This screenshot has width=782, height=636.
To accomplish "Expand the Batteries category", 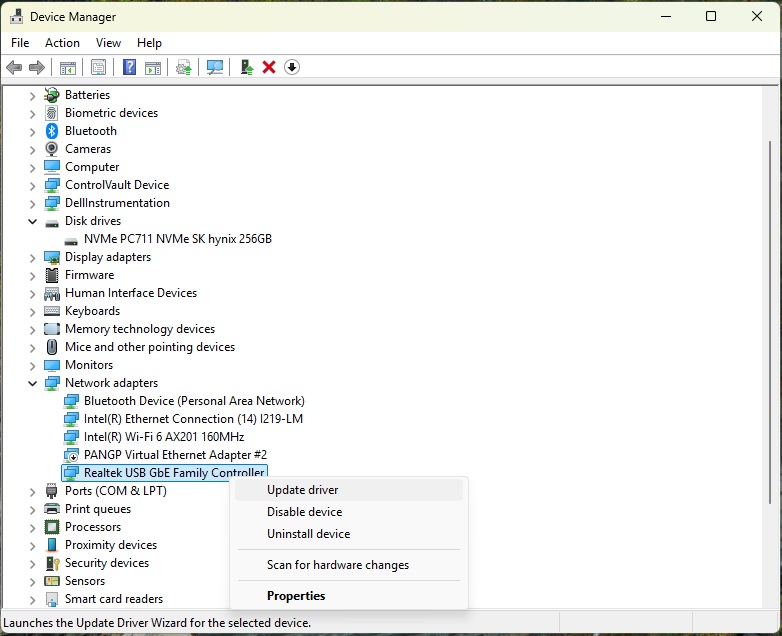I will (32, 95).
